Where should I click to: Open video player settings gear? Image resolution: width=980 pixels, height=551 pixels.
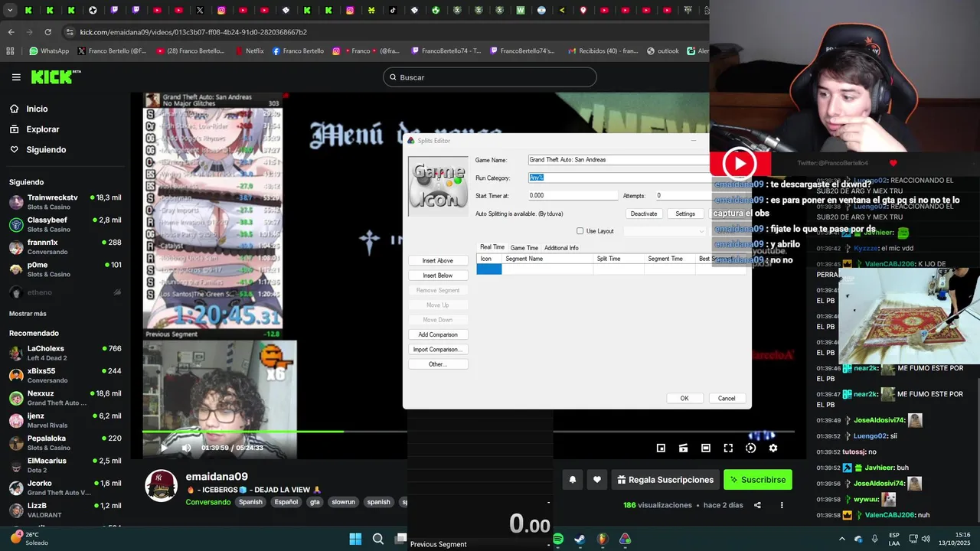pos(773,448)
